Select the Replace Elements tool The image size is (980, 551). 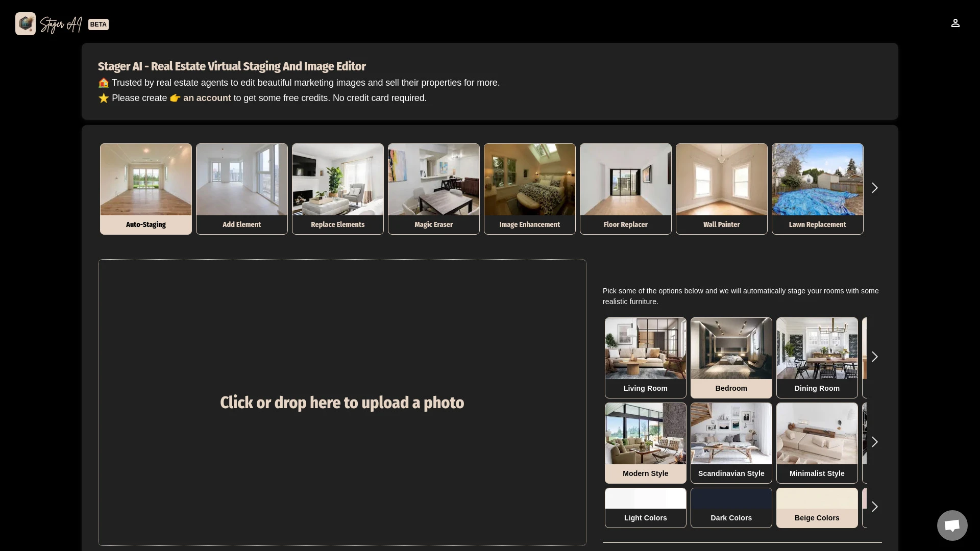point(338,188)
